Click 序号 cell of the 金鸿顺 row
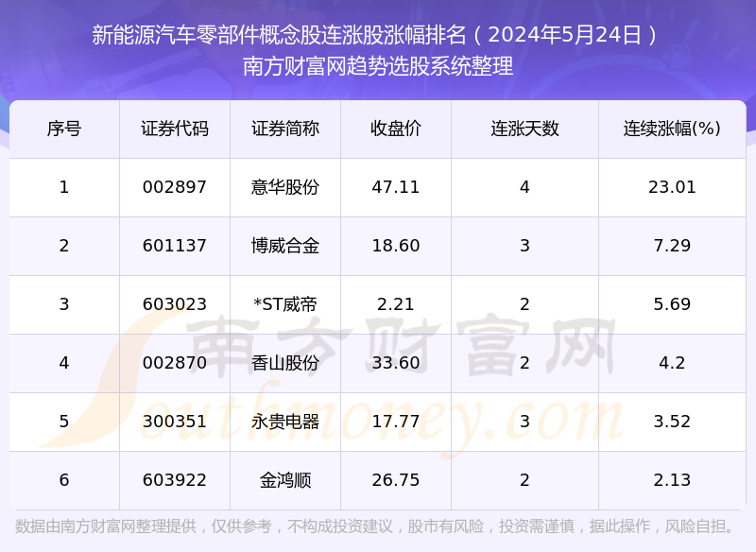The height and width of the screenshot is (552, 756). 64,480
